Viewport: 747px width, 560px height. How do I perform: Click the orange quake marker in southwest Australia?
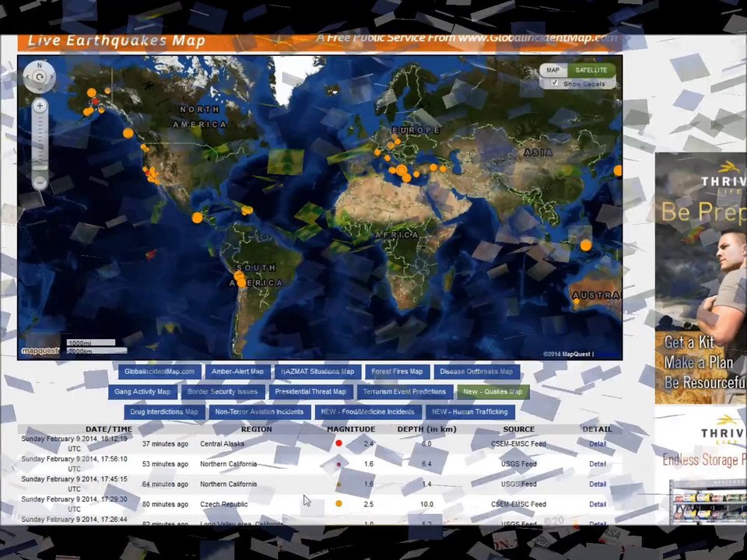click(x=576, y=302)
